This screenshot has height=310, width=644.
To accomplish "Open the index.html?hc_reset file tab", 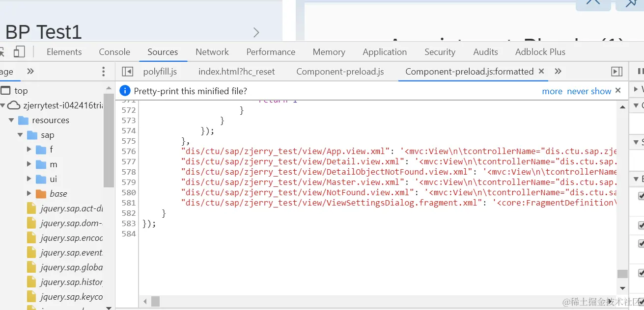I will tap(237, 72).
